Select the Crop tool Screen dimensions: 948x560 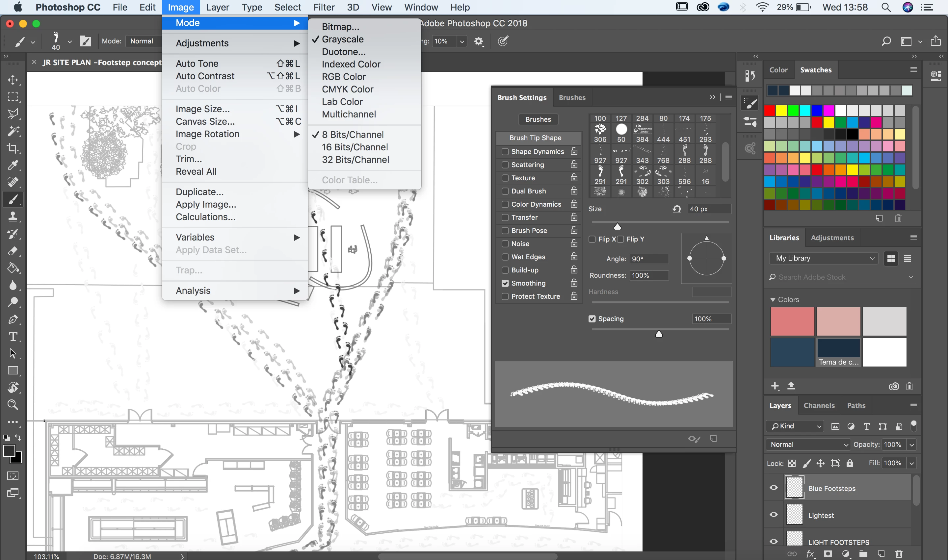[13, 148]
